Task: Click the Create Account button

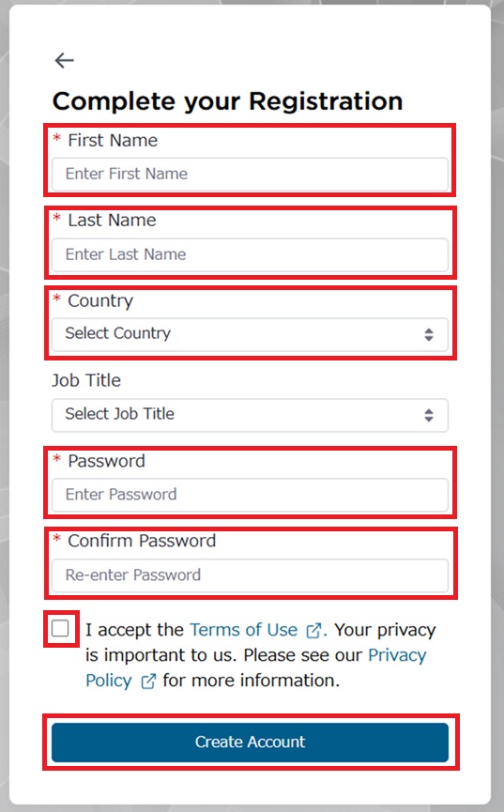Action: click(x=250, y=743)
